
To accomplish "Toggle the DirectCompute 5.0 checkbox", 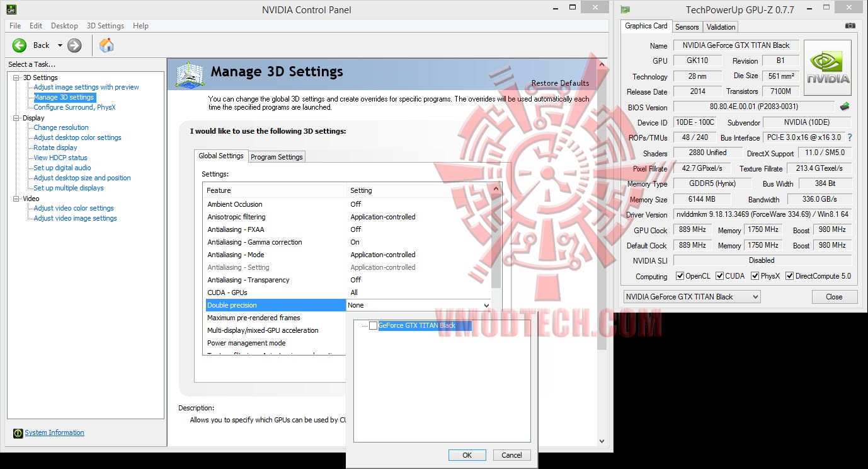I will coord(789,276).
